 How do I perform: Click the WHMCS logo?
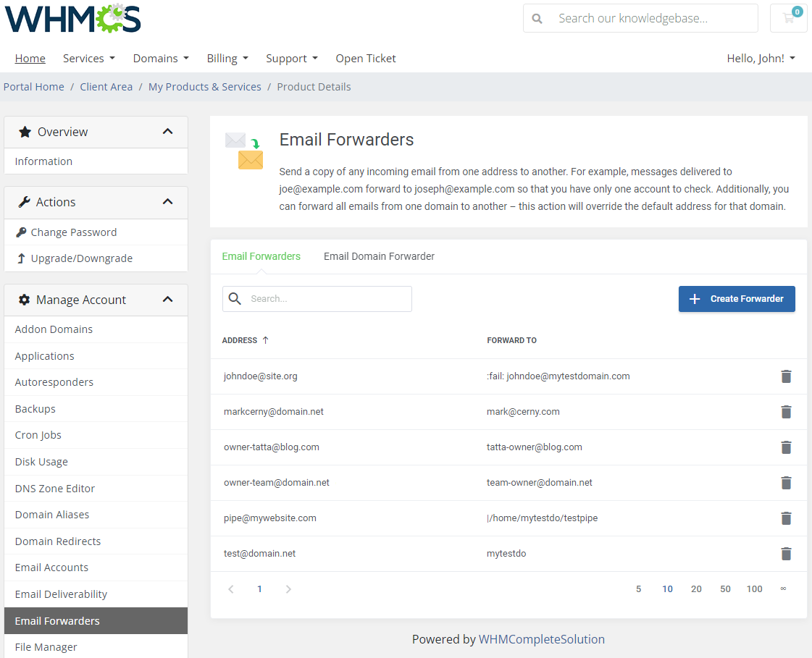click(x=73, y=18)
